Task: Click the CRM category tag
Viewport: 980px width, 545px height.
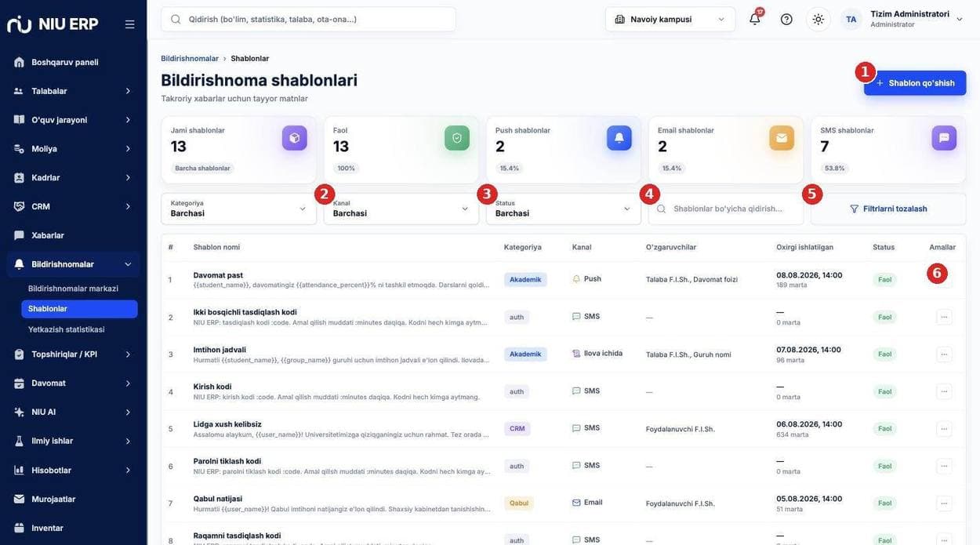Action: point(517,429)
